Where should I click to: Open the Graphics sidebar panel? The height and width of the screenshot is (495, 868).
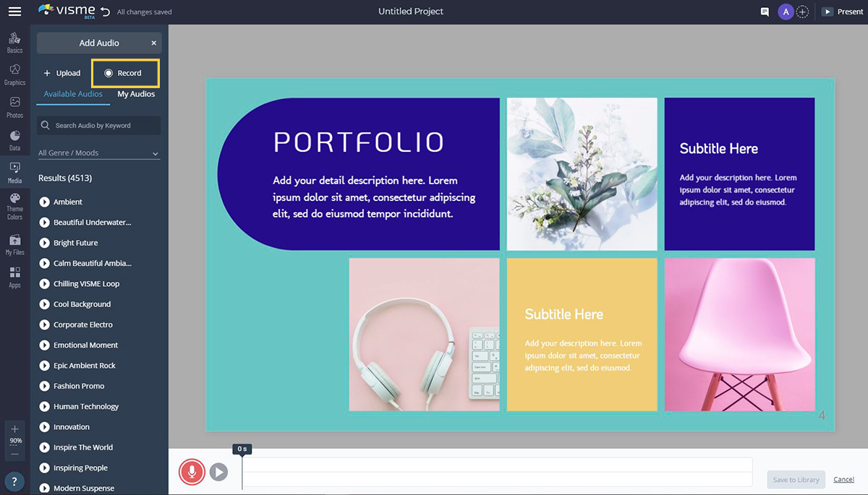point(14,74)
